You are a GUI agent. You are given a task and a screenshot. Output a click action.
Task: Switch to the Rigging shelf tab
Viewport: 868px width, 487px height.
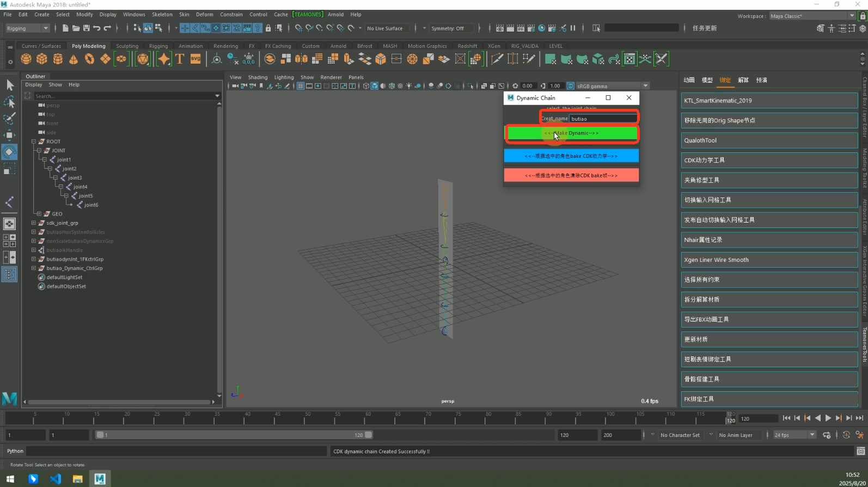click(x=158, y=46)
